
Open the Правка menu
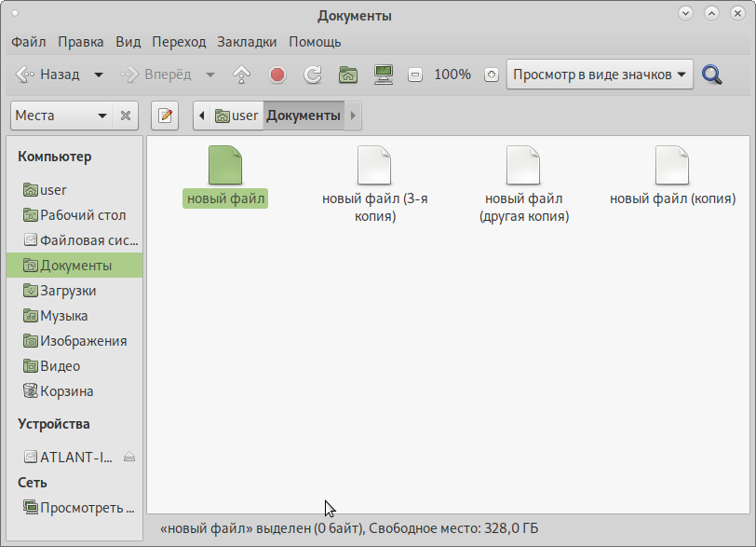81,42
